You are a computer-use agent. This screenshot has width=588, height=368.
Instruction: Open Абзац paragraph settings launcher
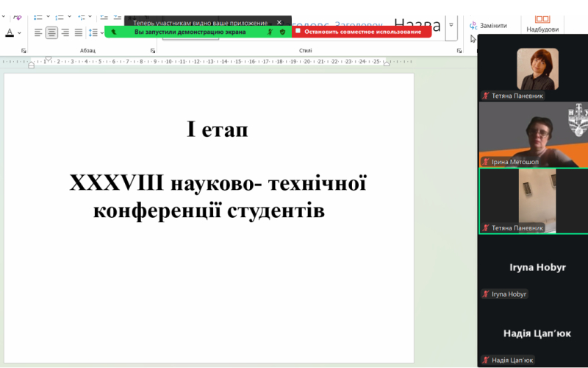[x=152, y=51]
